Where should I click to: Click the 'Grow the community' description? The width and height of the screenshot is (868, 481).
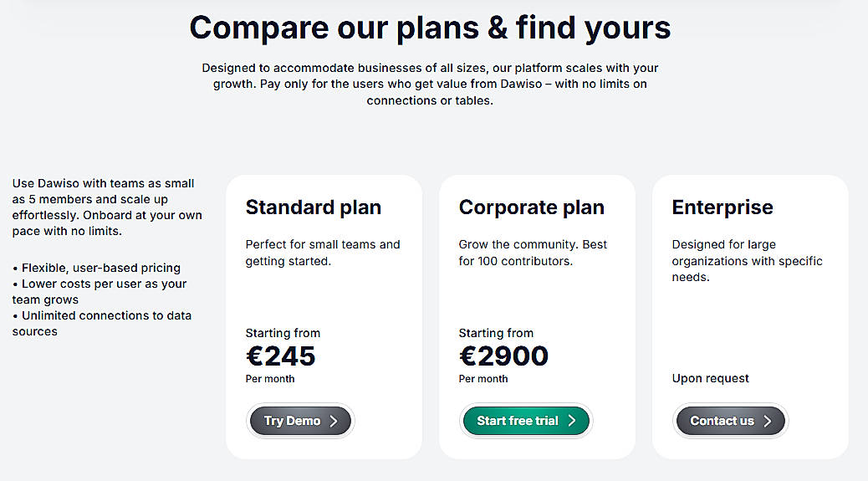533,253
